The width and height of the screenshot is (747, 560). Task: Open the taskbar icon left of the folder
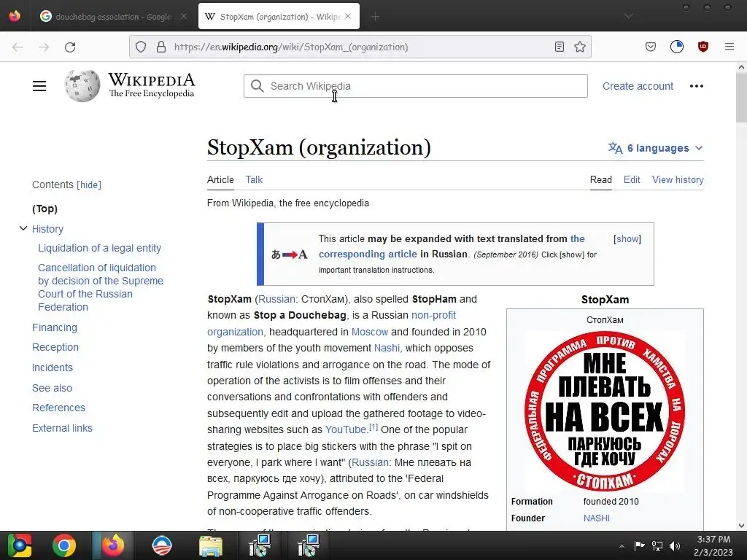click(161, 545)
